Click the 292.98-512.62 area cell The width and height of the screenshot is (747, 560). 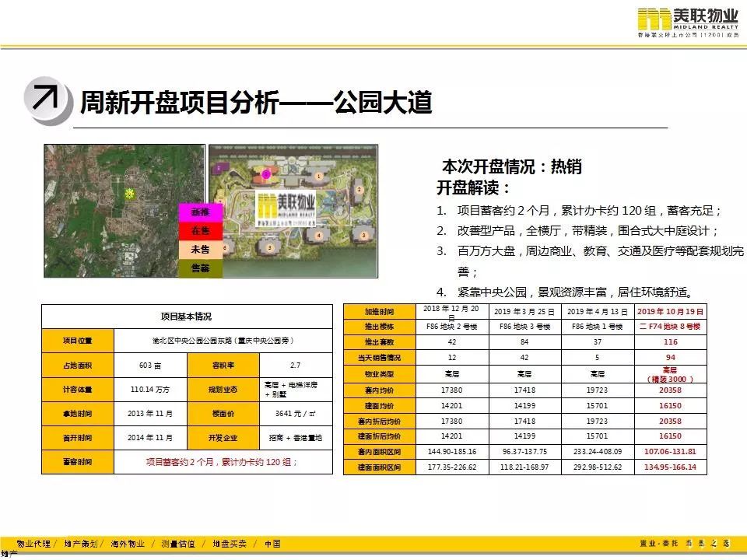(598, 467)
